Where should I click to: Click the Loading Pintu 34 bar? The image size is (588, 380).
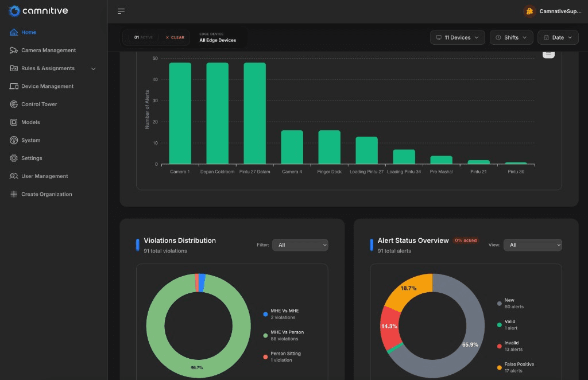[x=404, y=157]
